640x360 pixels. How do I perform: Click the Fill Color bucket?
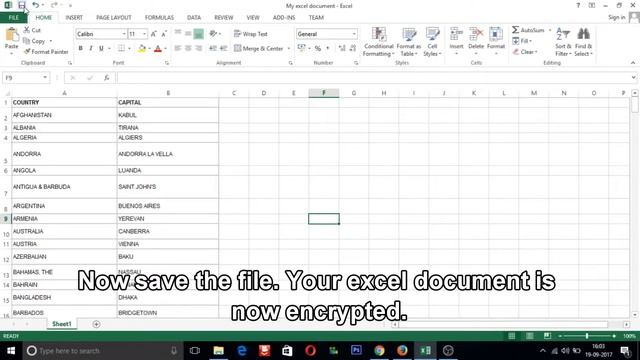pyautogui.click(x=142, y=49)
